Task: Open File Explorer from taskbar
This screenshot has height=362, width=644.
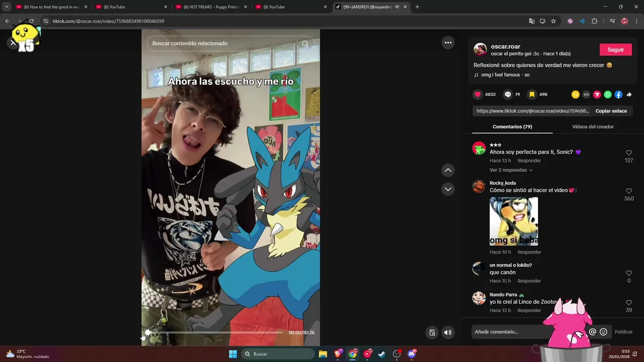Action: 323,354
